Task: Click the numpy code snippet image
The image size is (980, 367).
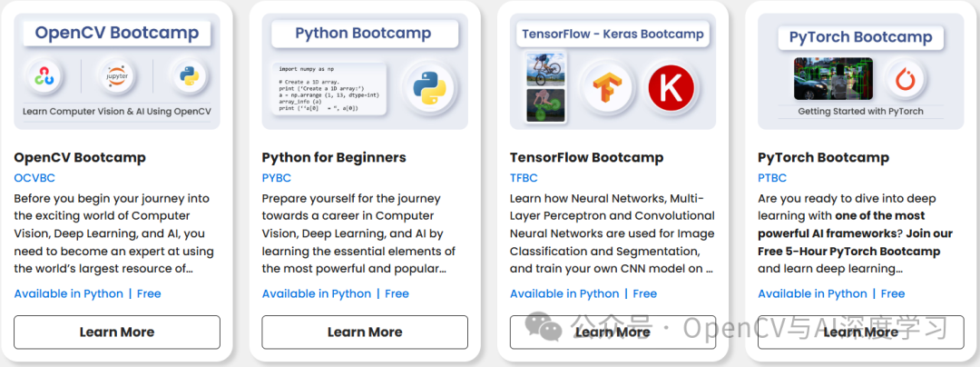Action: click(x=330, y=88)
